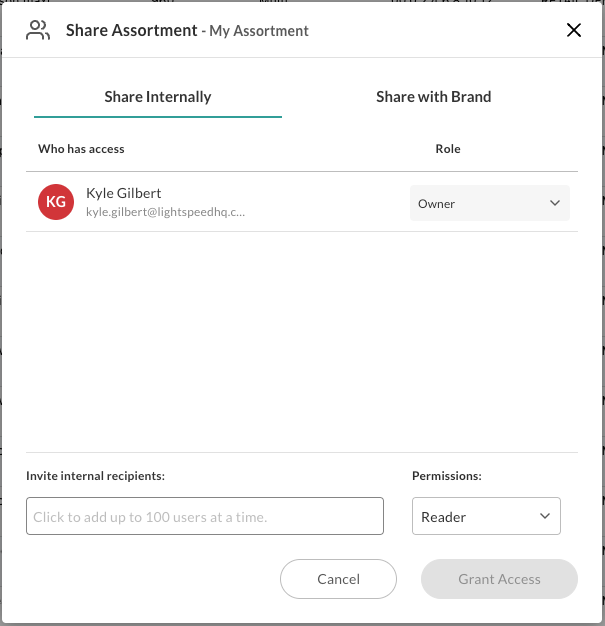Click the Invite internal recipients label
Viewport: 605px width, 626px height.
pos(95,476)
